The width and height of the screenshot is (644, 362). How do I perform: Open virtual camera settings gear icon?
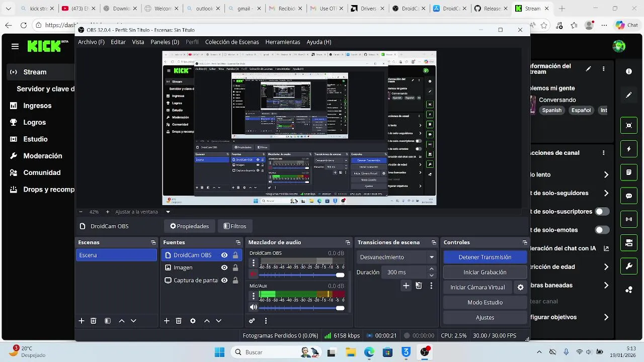click(x=521, y=288)
